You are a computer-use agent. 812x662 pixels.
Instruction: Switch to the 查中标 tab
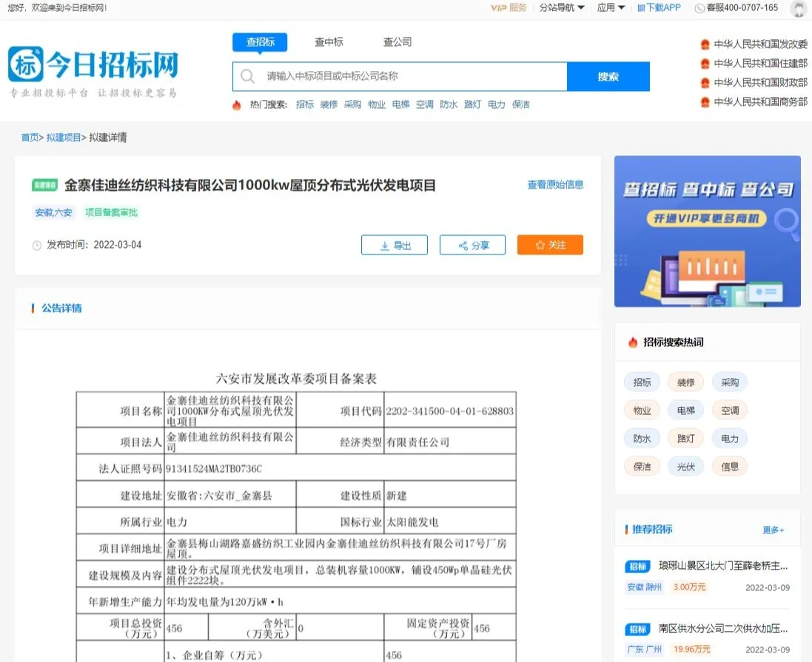[329, 42]
